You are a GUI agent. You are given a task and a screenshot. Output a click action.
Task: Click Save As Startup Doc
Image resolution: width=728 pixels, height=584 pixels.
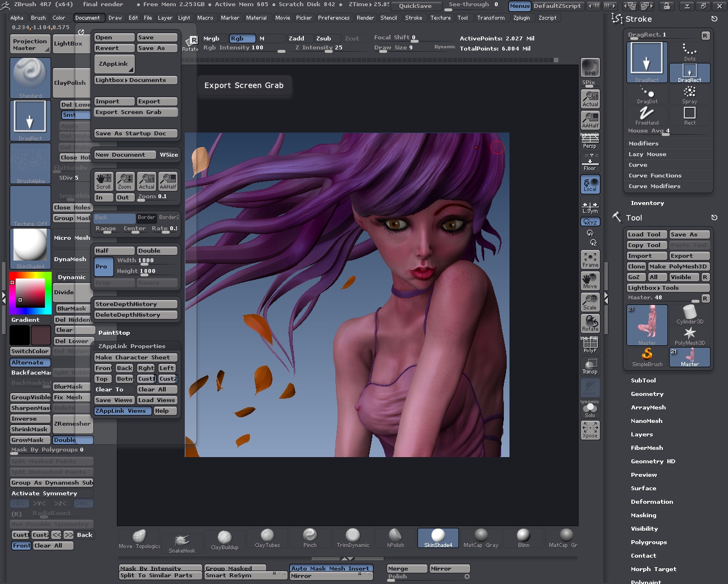pos(136,134)
